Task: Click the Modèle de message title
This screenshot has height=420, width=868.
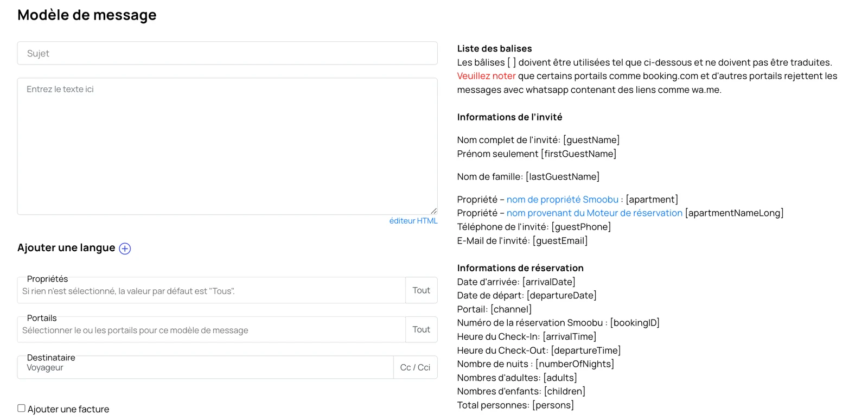Action: click(x=87, y=15)
